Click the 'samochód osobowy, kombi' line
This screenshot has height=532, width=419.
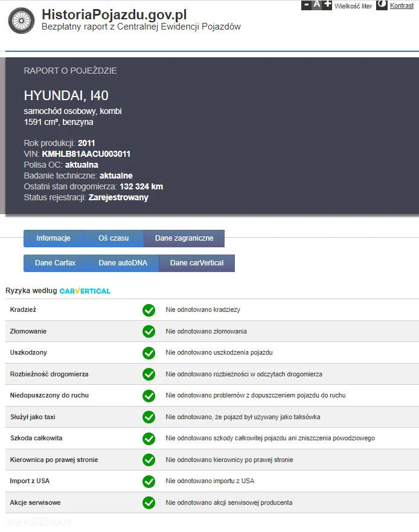(x=72, y=111)
